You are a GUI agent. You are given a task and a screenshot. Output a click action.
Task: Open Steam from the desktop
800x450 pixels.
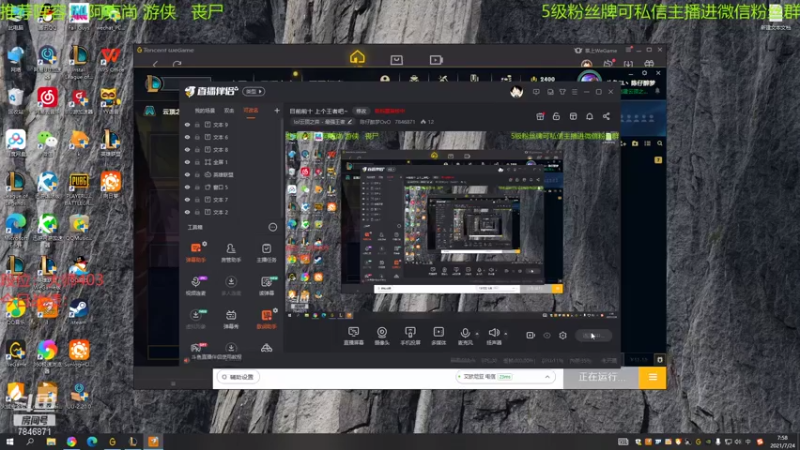pyautogui.click(x=79, y=310)
